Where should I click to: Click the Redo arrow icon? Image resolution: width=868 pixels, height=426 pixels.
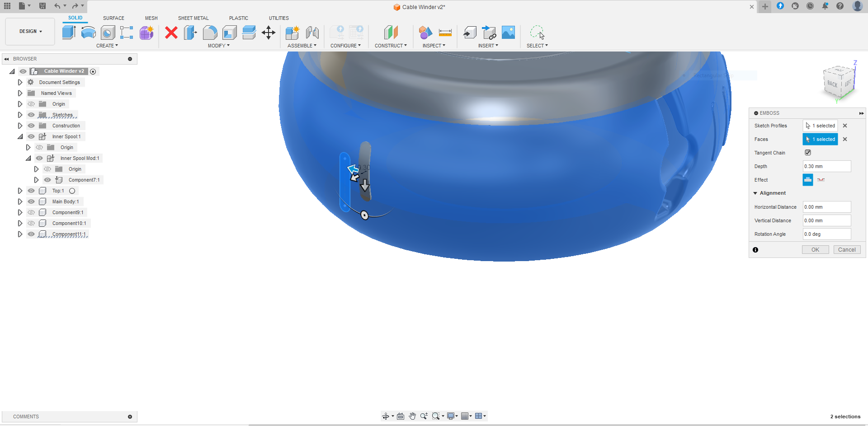click(75, 6)
